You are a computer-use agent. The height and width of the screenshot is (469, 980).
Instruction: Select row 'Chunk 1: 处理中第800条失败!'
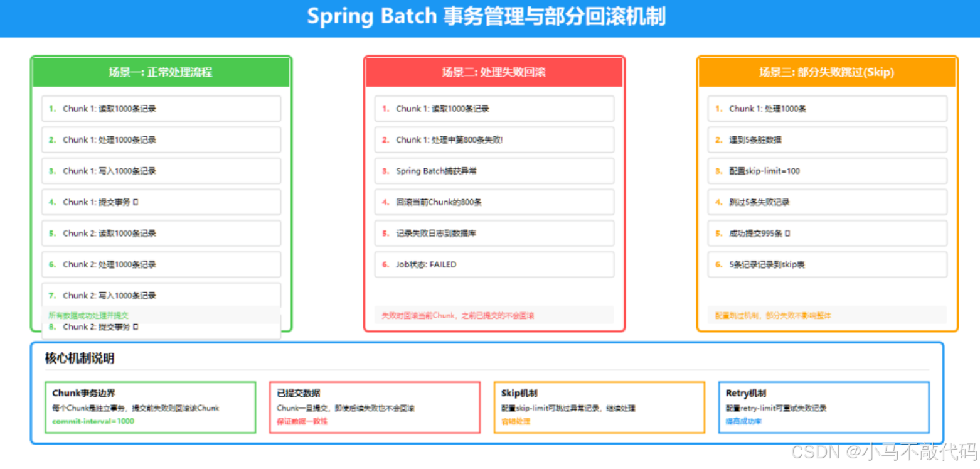point(494,140)
